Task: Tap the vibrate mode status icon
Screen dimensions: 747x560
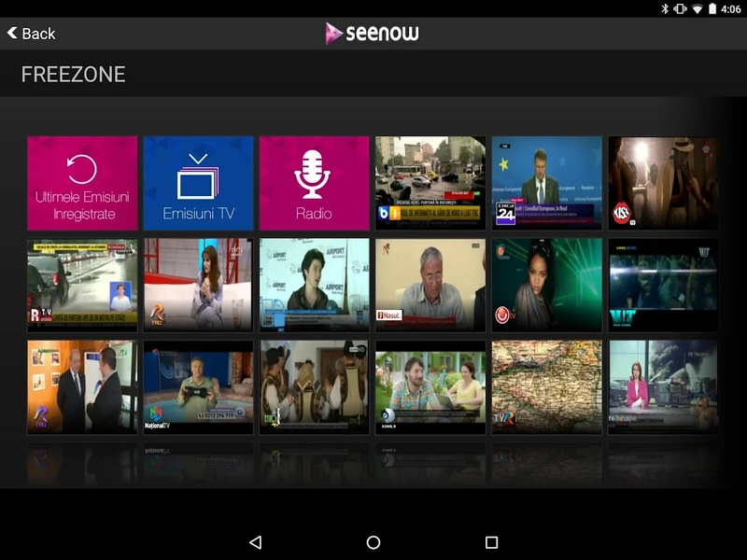Action: [681, 8]
